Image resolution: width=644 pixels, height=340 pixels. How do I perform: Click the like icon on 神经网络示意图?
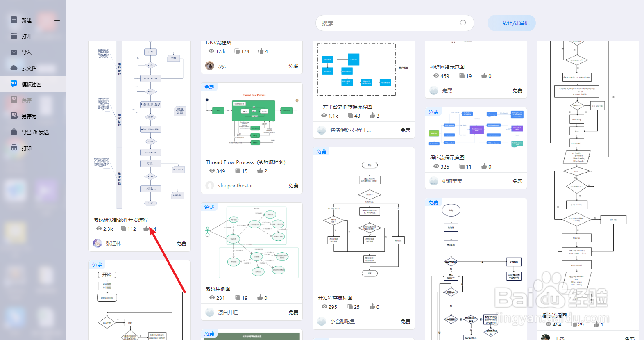[484, 76]
